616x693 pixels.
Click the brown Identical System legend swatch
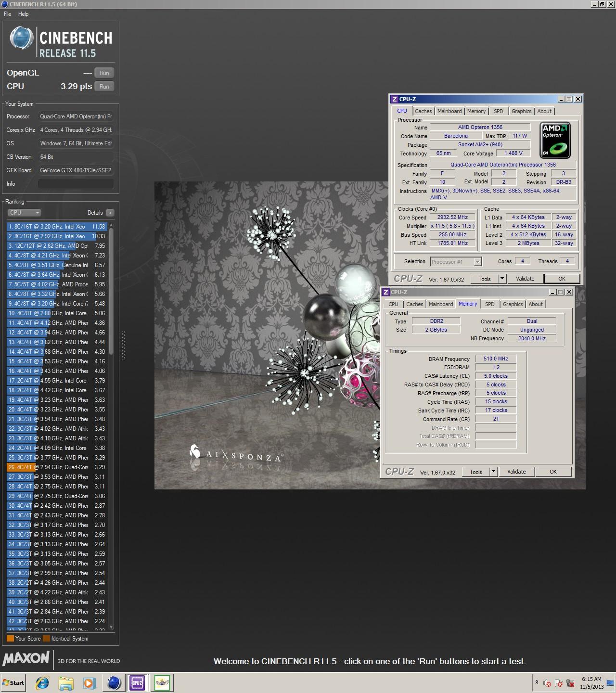coord(46,639)
